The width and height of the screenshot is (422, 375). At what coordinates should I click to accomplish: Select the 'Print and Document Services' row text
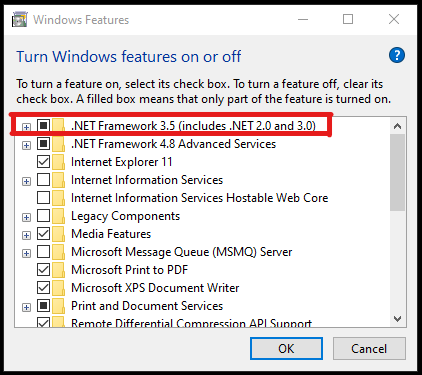point(147,306)
